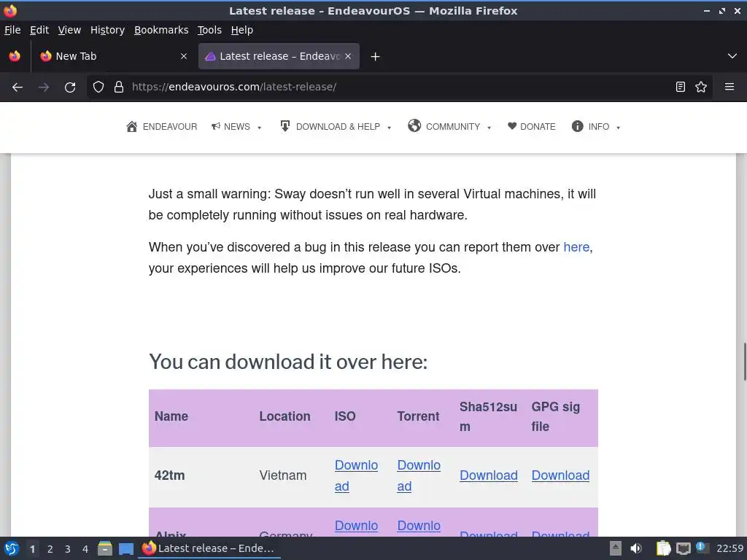This screenshot has height=560, width=747.
Task: Select the Latest release tab
Action: (x=279, y=56)
